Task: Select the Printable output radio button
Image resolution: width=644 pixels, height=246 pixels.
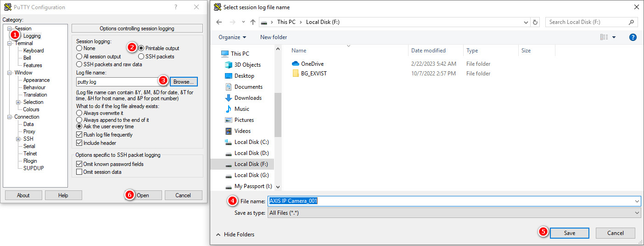Action: (x=141, y=48)
